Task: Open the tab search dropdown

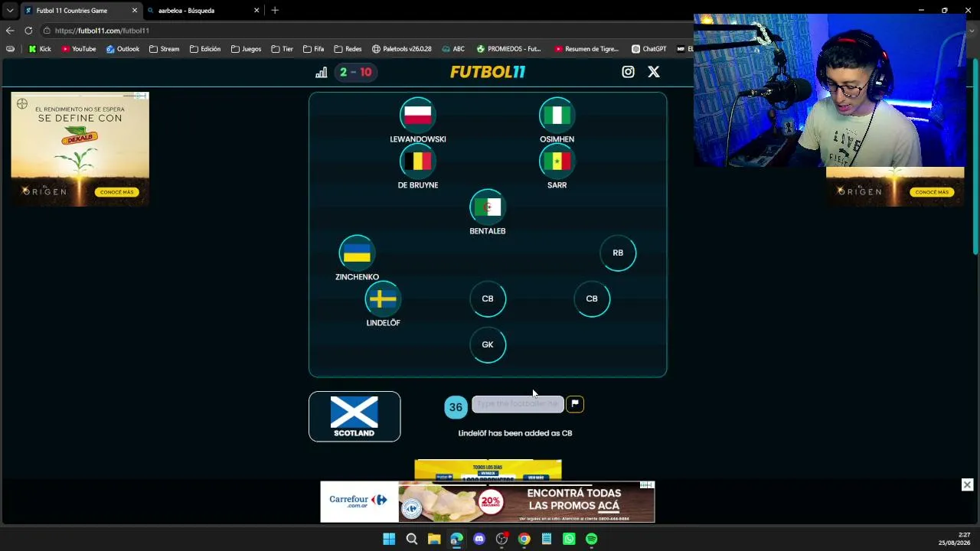Action: [9, 11]
